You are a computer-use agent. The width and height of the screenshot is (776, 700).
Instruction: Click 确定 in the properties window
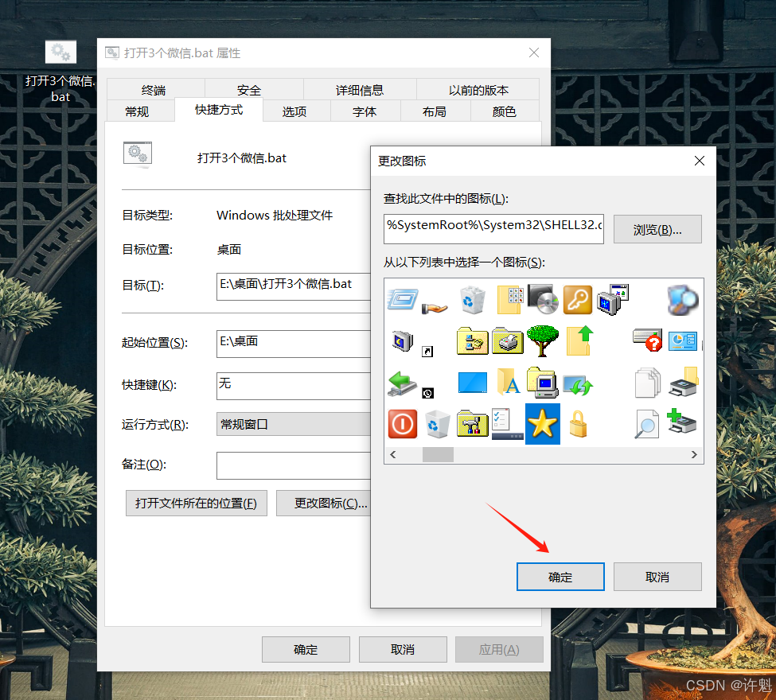click(306, 649)
